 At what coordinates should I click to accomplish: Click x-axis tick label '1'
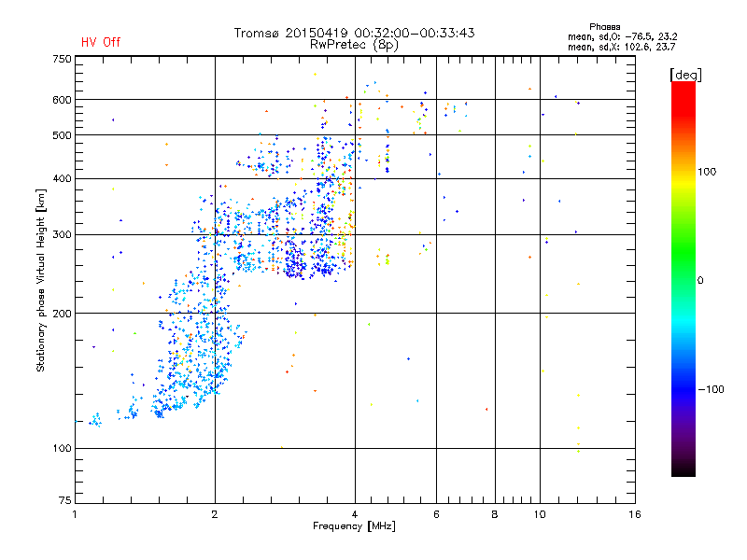pos(75,514)
